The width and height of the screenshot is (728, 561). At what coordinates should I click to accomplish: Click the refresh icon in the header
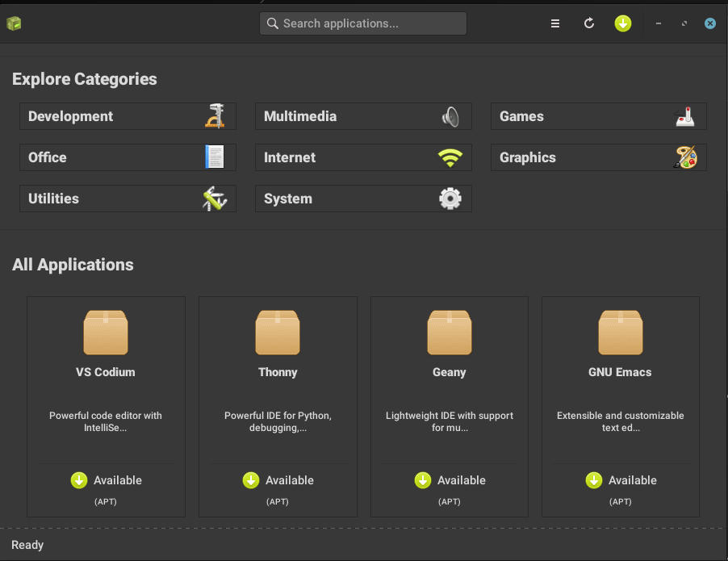tap(589, 23)
